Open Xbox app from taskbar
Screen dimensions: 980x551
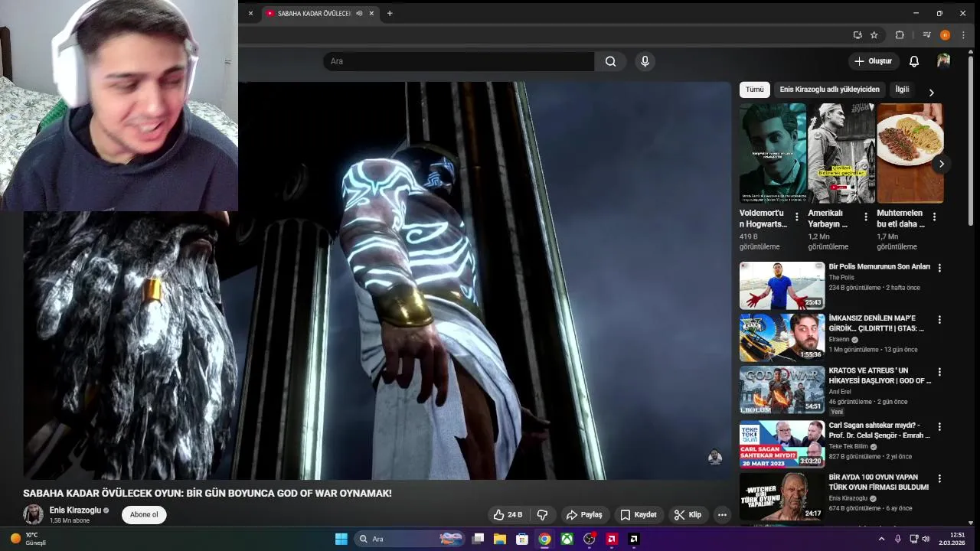point(567,539)
